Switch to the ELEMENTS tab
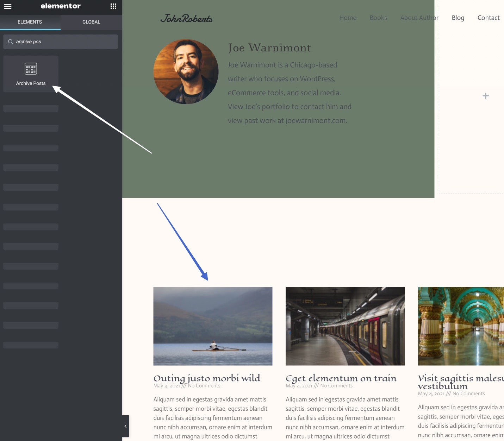504x441 pixels. click(x=30, y=22)
